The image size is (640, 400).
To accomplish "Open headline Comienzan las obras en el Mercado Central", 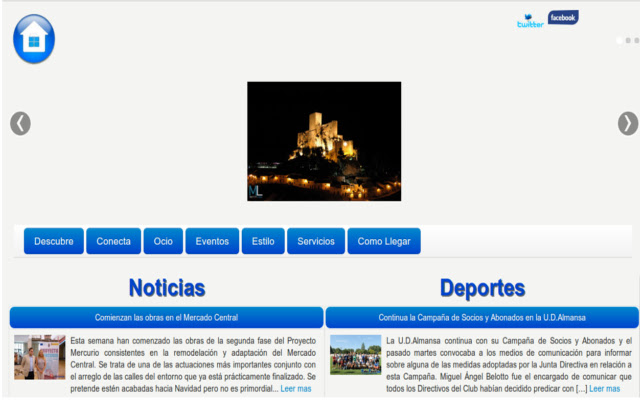I will (167, 318).
